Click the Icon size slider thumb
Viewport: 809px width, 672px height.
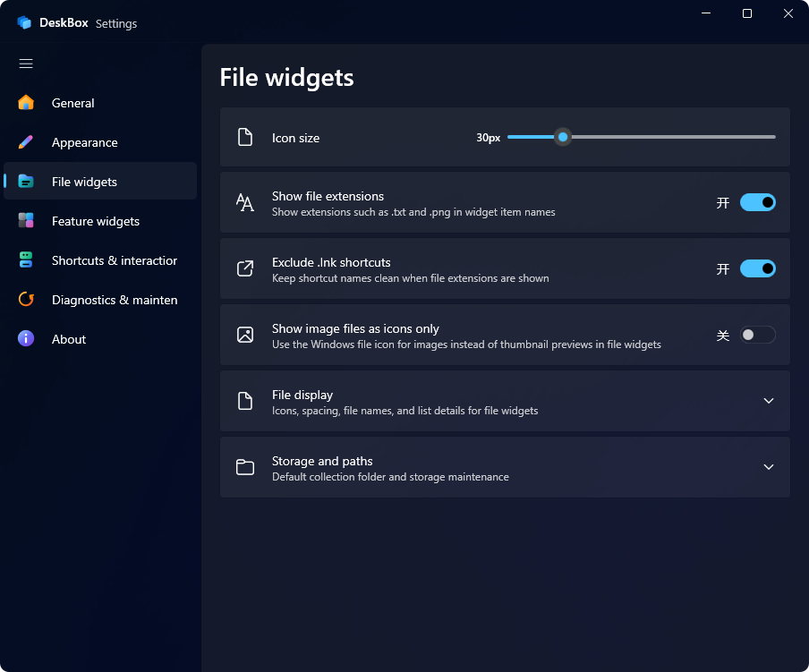pos(563,137)
